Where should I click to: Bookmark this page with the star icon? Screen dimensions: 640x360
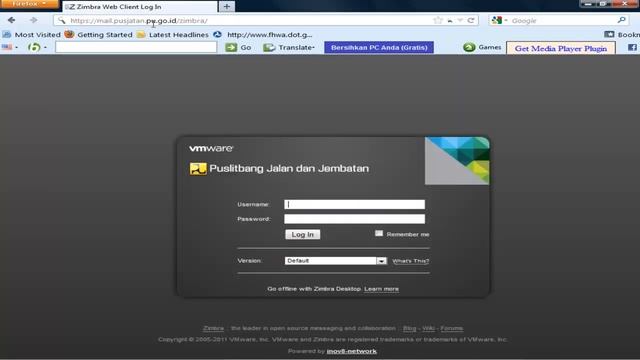tap(438, 20)
